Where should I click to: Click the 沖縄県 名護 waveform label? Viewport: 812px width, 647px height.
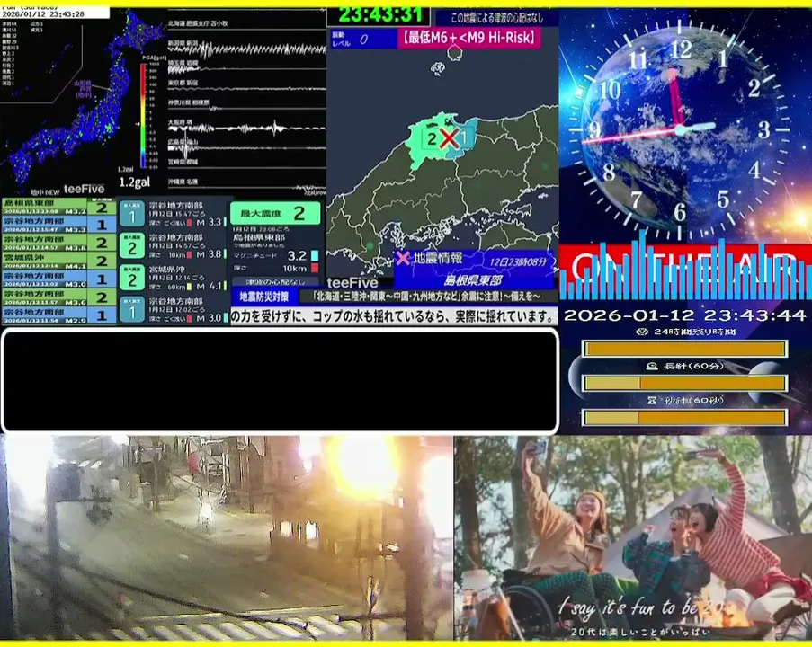(x=183, y=182)
